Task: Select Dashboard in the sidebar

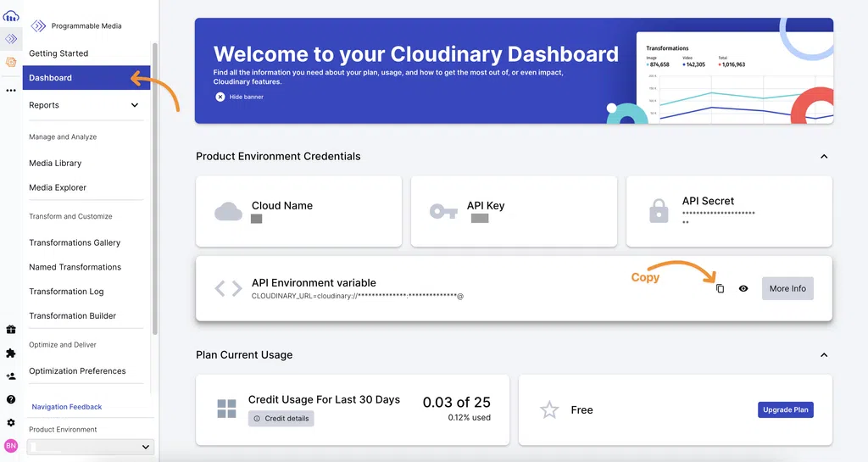Action: point(86,77)
